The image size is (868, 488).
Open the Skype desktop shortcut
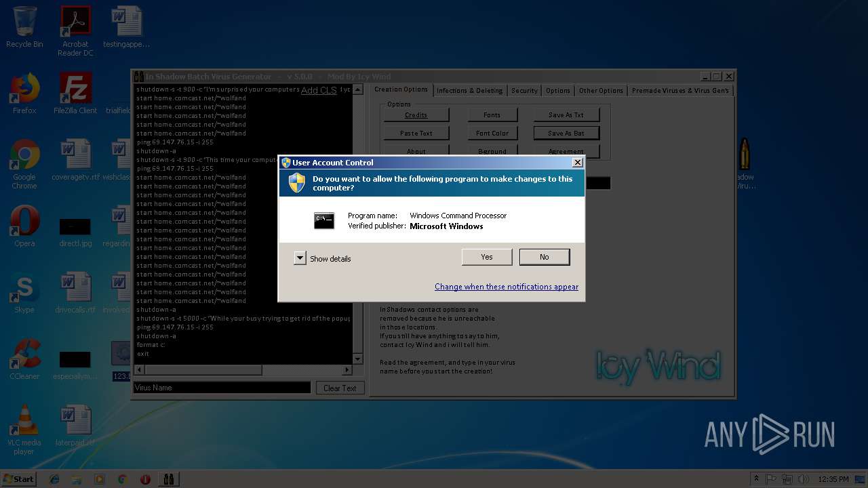(x=24, y=293)
